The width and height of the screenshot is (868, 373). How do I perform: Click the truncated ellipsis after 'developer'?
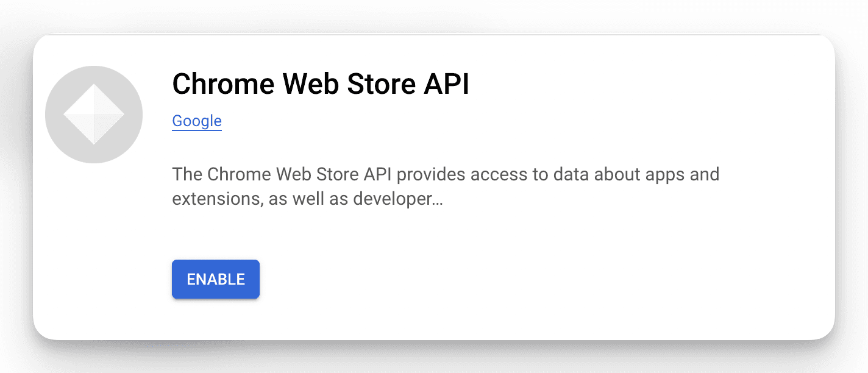(x=437, y=200)
